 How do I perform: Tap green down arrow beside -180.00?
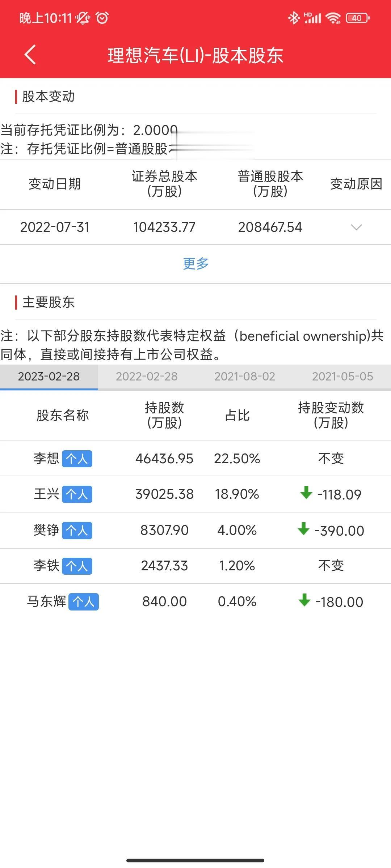click(304, 600)
